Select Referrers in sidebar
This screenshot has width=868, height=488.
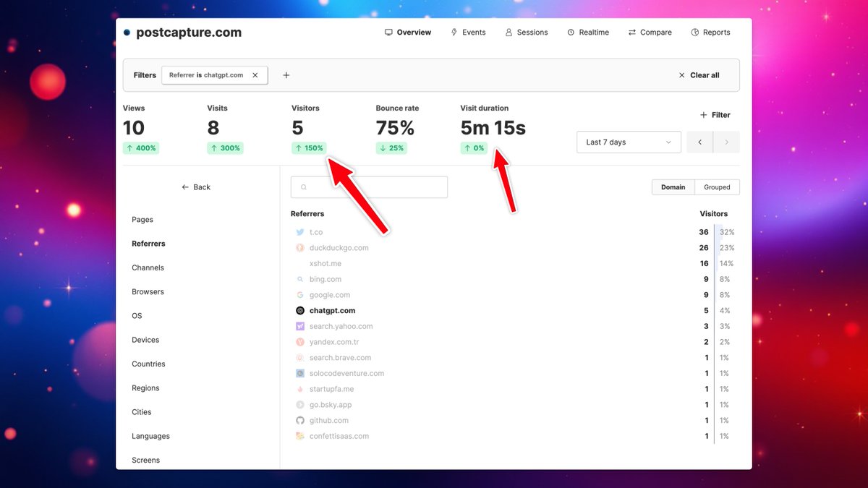coord(148,244)
